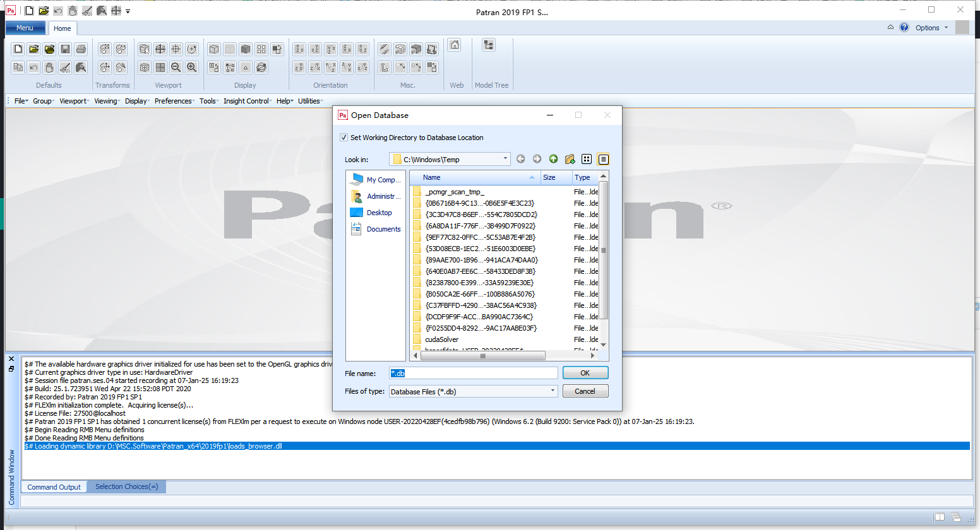Go to the Administrator folder shortcut in sidebar

[x=376, y=196]
